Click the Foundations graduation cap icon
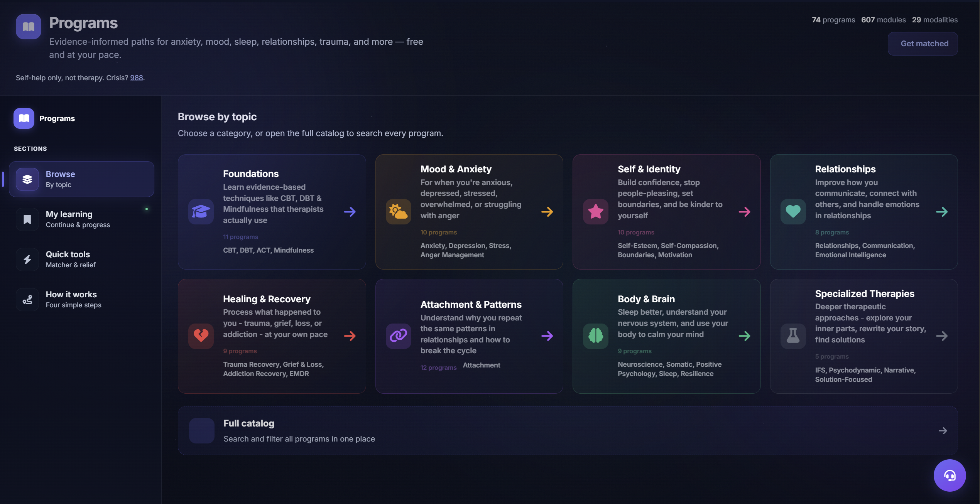This screenshot has height=504, width=980. (x=201, y=212)
